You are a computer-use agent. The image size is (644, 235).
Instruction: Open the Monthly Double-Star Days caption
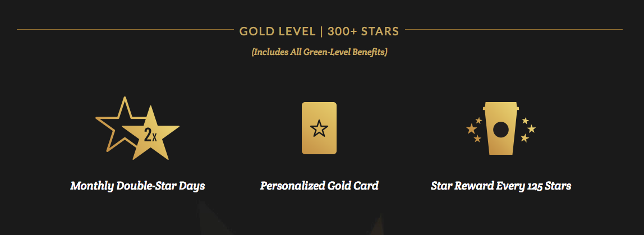pos(137,186)
